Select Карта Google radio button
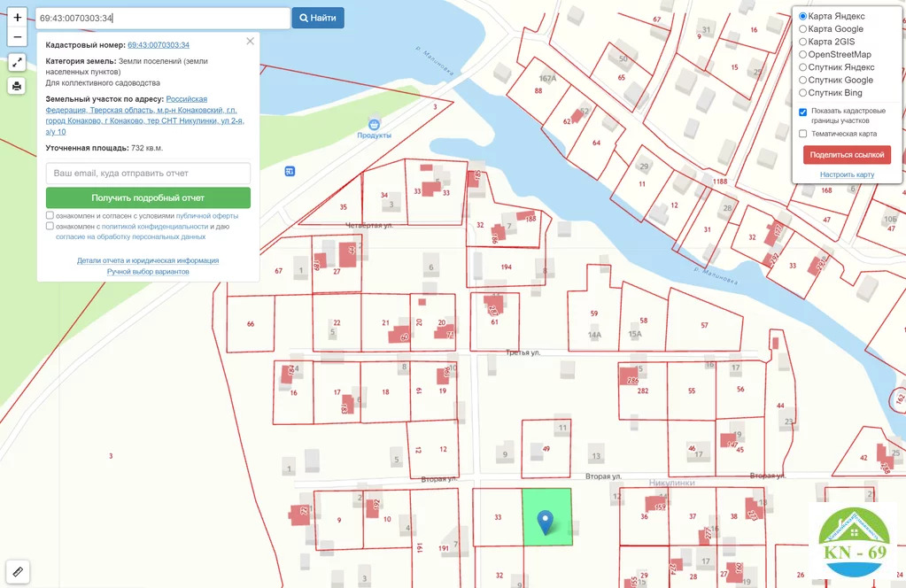This screenshot has height=588, width=906. point(802,29)
